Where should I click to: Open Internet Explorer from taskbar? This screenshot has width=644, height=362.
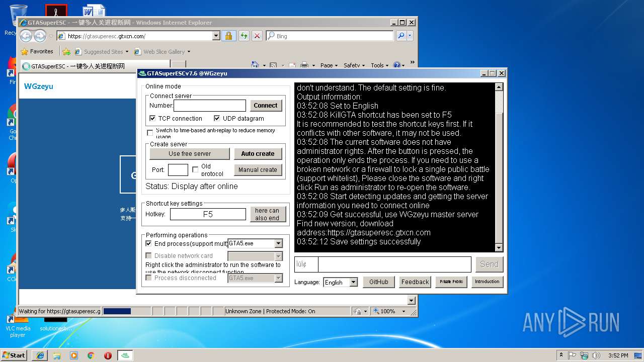(x=40, y=355)
